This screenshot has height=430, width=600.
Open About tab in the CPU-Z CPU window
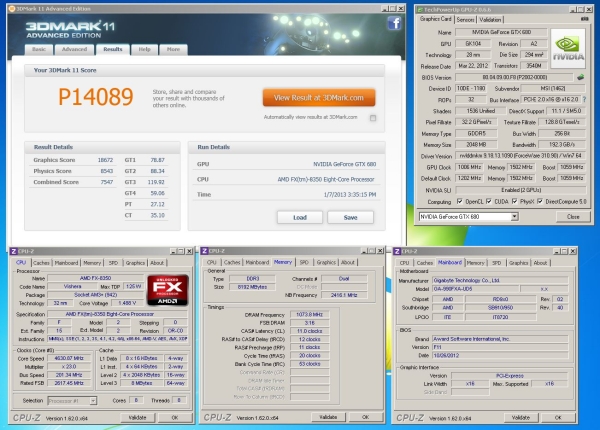tap(157, 263)
